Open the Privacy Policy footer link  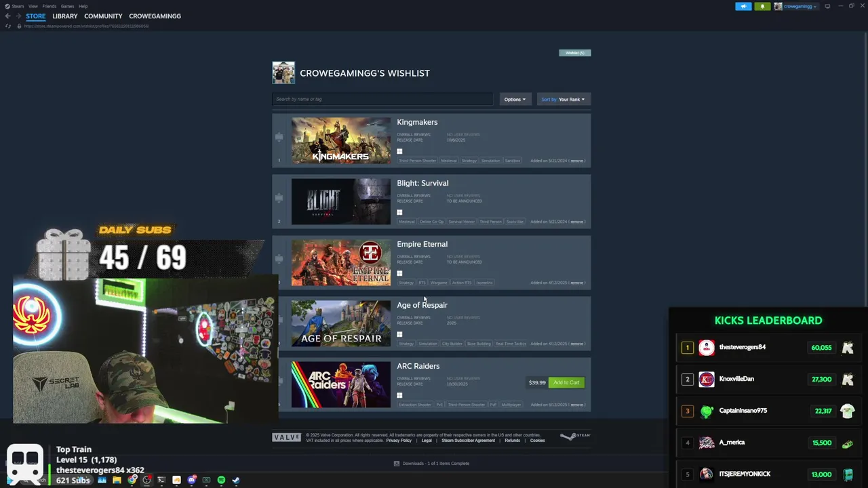pyautogui.click(x=399, y=441)
